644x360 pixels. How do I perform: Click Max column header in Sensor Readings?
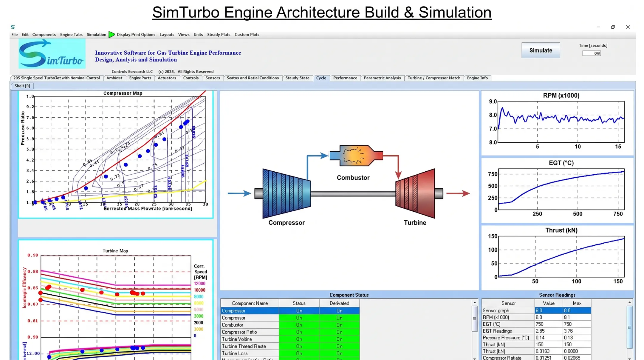pyautogui.click(x=577, y=303)
